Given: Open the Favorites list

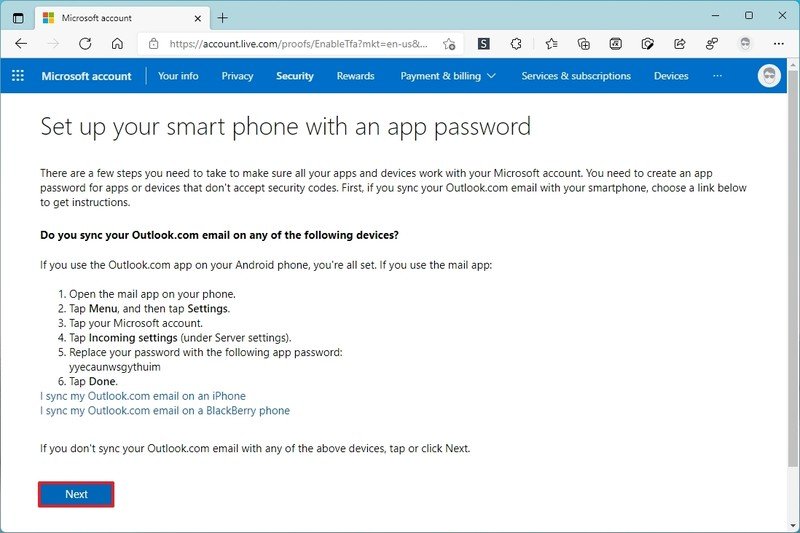Looking at the screenshot, I should [x=551, y=44].
